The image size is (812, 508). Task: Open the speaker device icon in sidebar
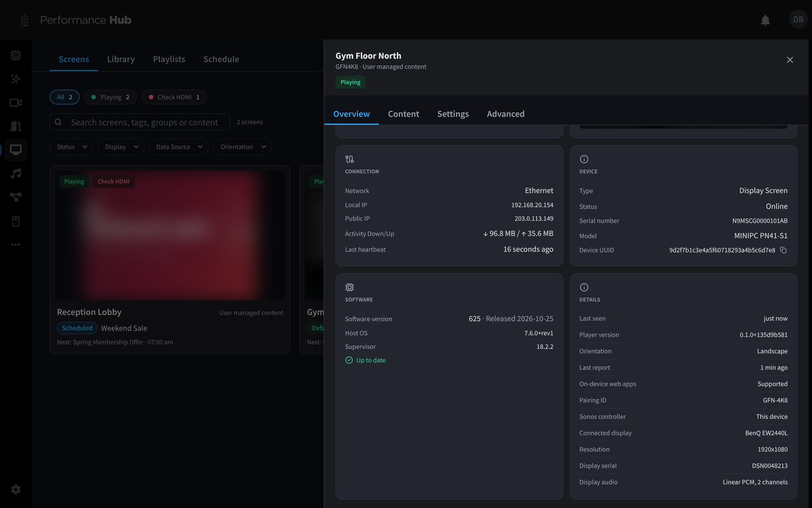click(x=16, y=221)
